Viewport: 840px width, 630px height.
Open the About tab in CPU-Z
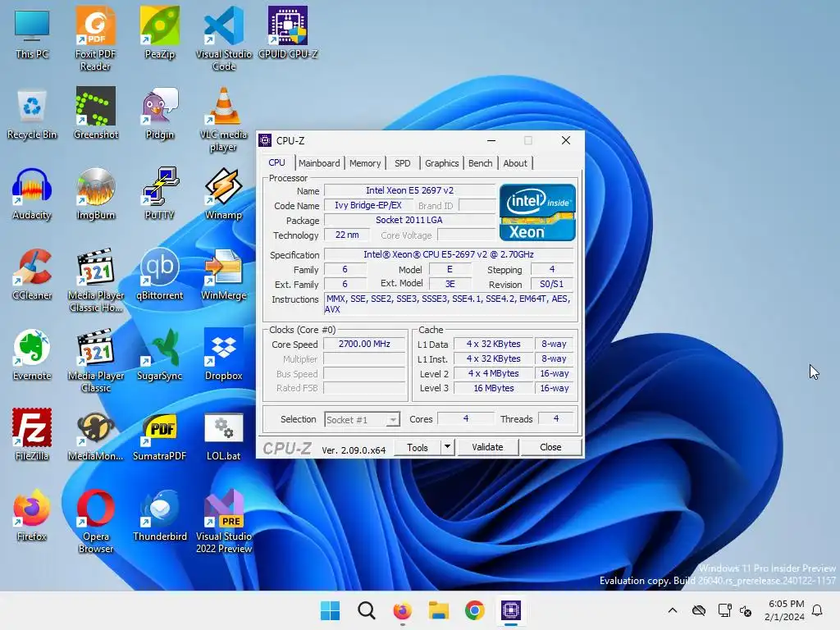click(515, 163)
